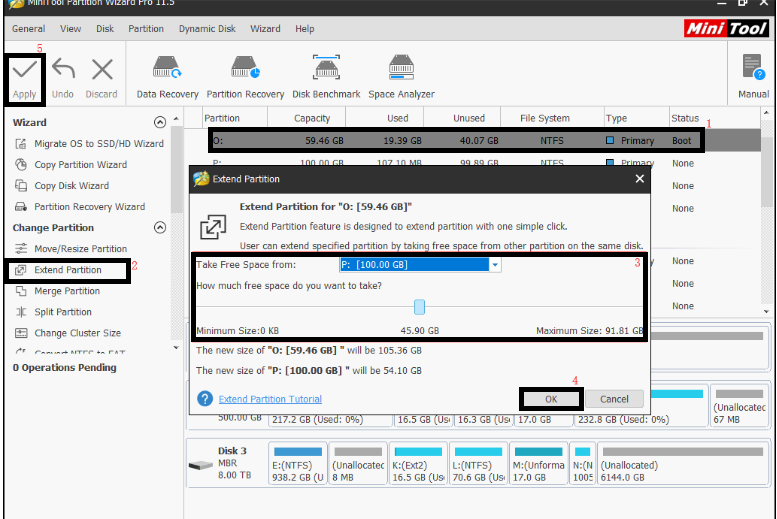This screenshot has height=519, width=777.
Task: Click Cancel in Extend Partition dialog
Action: click(x=614, y=399)
